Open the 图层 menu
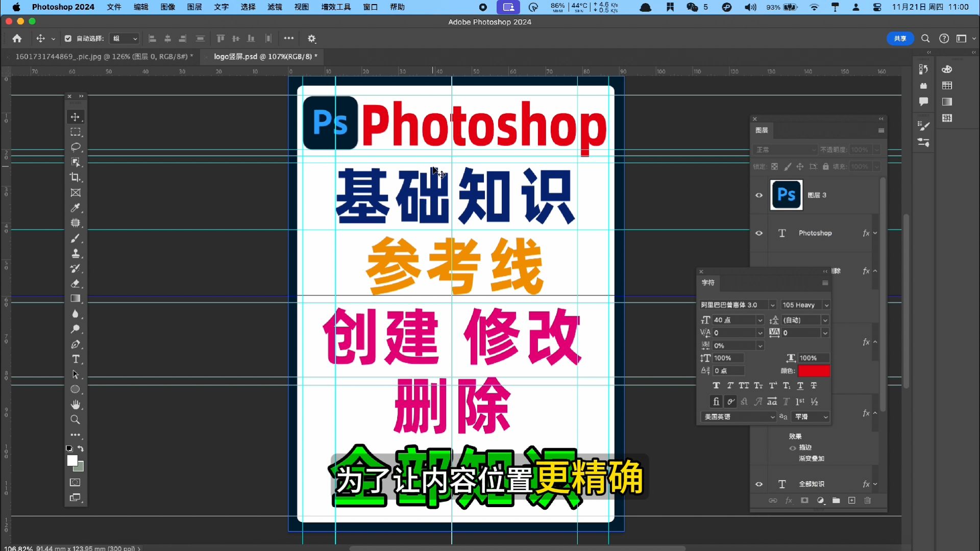The height and width of the screenshot is (551, 980). [x=194, y=7]
